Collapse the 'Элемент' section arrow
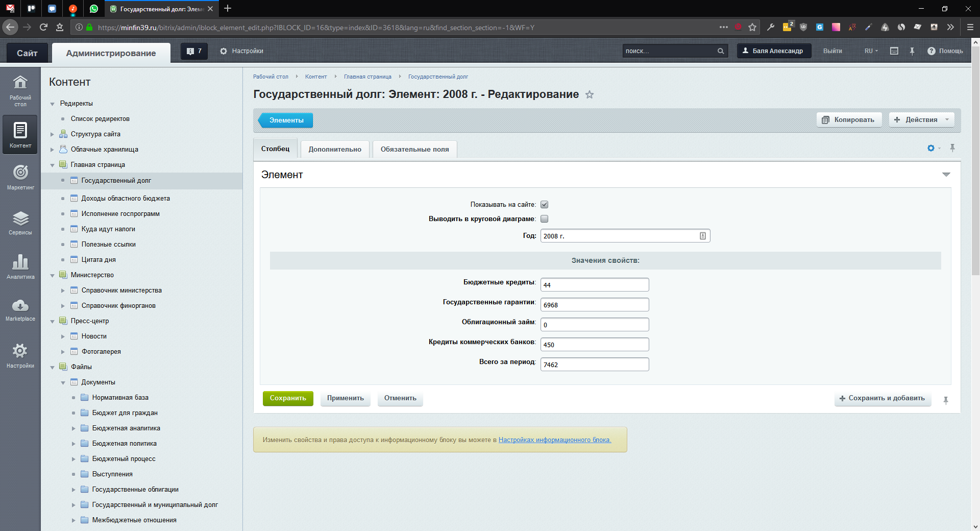The height and width of the screenshot is (531, 980). pyautogui.click(x=946, y=175)
